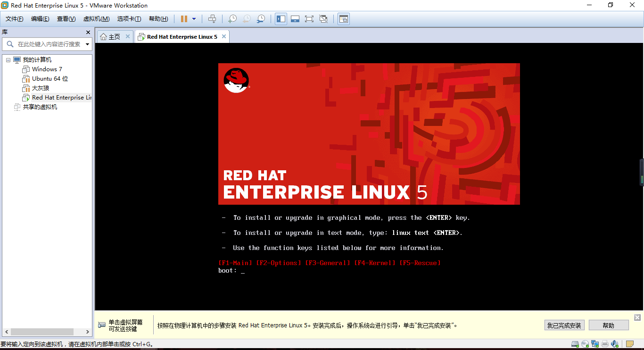Select the 大灰狼 virtual machine
Screen dimensions: 644x350
[x=41, y=88]
